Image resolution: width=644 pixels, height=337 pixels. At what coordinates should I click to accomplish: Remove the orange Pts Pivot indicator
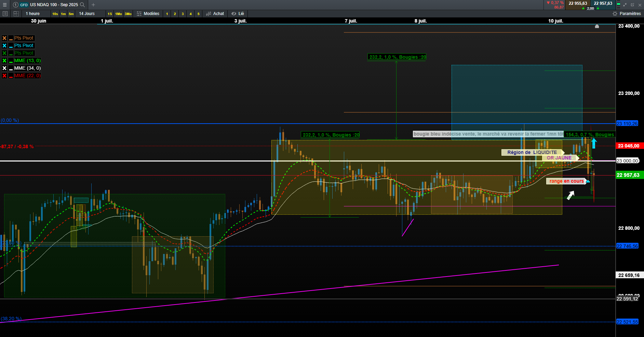pos(4,38)
